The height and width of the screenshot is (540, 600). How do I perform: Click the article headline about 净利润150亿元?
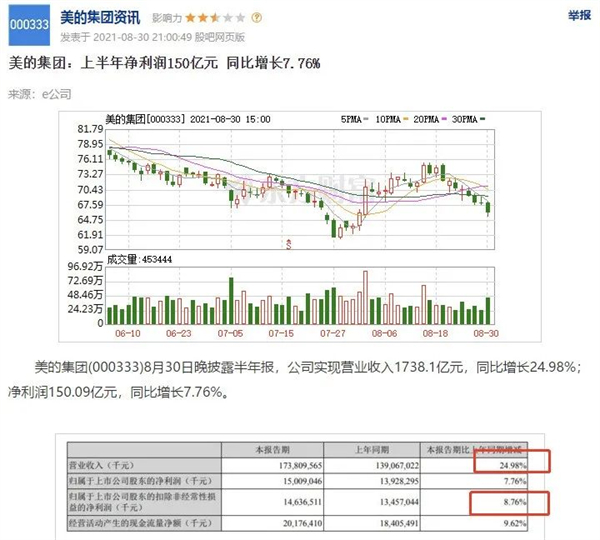point(164,64)
